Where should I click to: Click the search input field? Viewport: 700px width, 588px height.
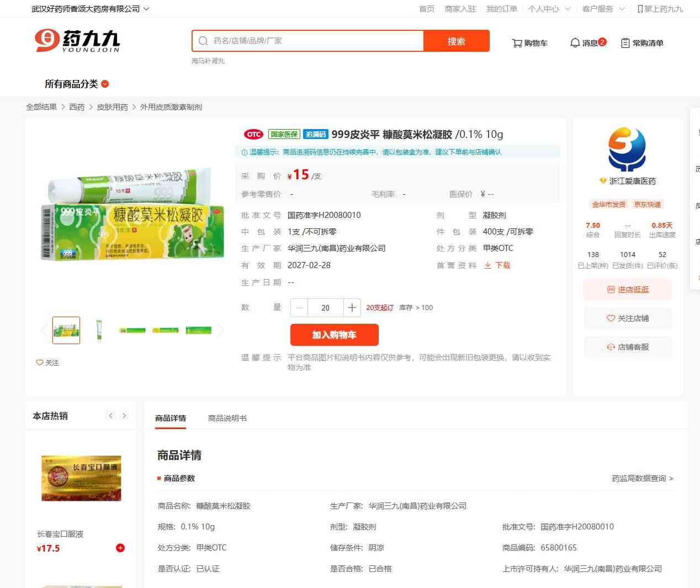pyautogui.click(x=315, y=41)
